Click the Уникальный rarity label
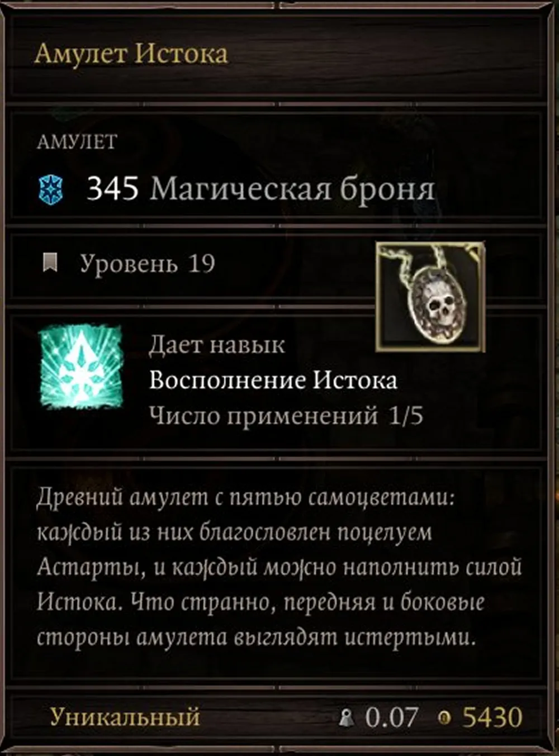Viewport: 559px width, 756px height. pyautogui.click(x=125, y=717)
